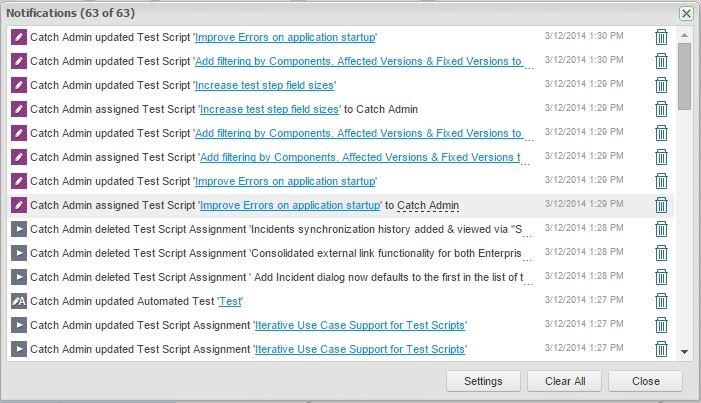This screenshot has width=701, height=403.
Task: Click pencil icon on the topmost notification row
Action: point(19,37)
